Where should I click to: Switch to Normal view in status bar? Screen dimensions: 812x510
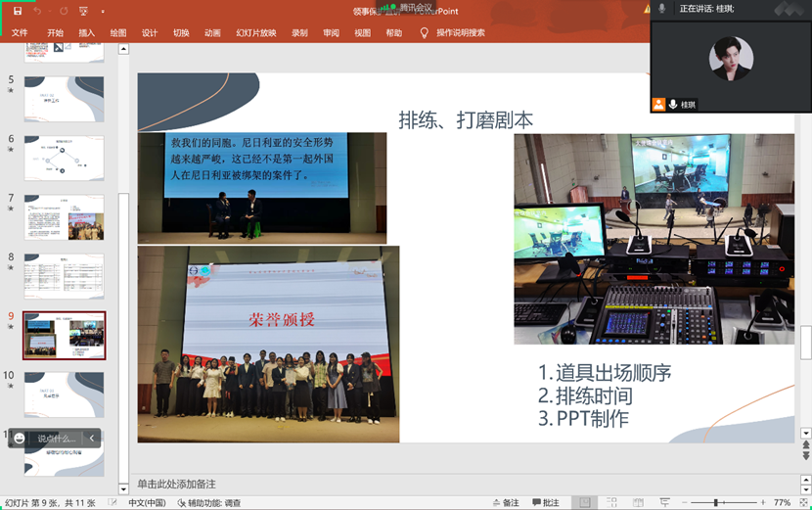point(584,503)
